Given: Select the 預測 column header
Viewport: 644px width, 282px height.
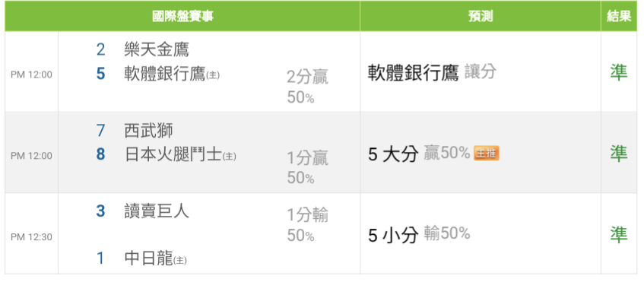Looking at the screenshot, I should point(481,16).
